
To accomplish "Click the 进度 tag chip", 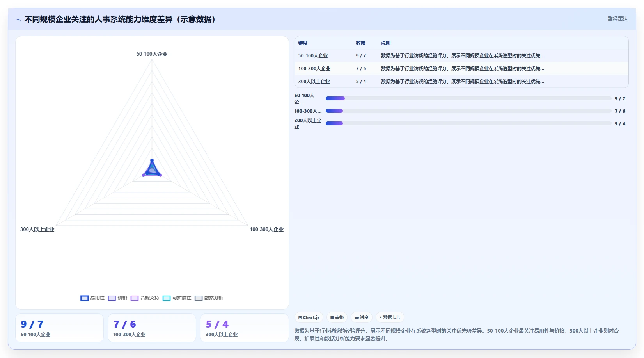I will (362, 317).
